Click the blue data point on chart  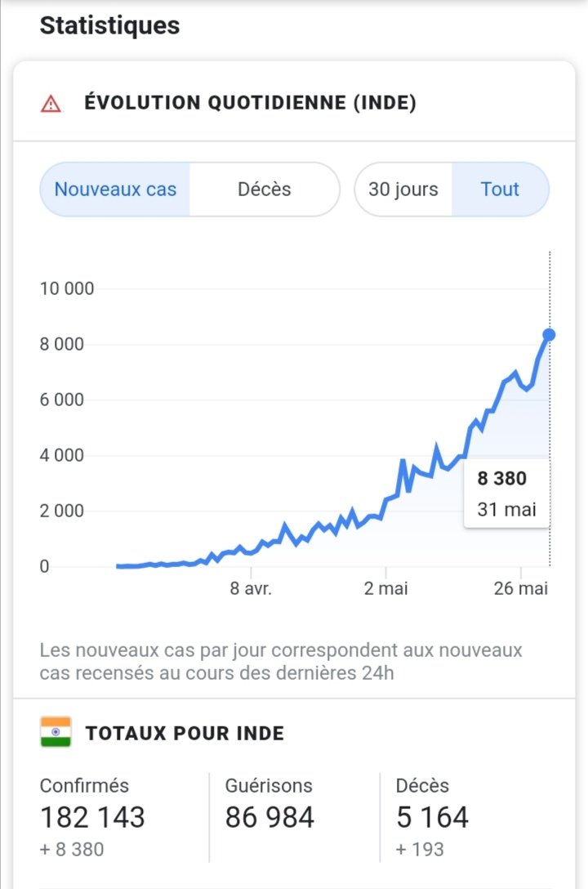tap(549, 334)
